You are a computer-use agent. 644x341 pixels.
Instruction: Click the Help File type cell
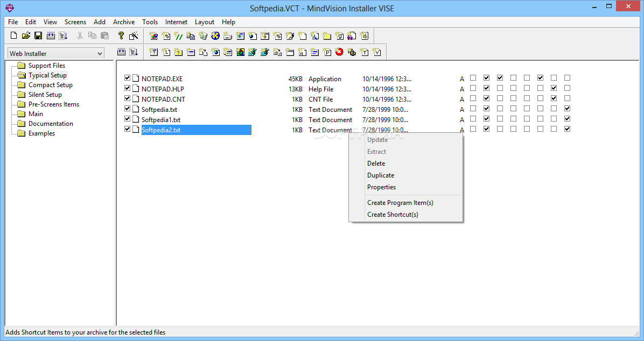click(321, 89)
